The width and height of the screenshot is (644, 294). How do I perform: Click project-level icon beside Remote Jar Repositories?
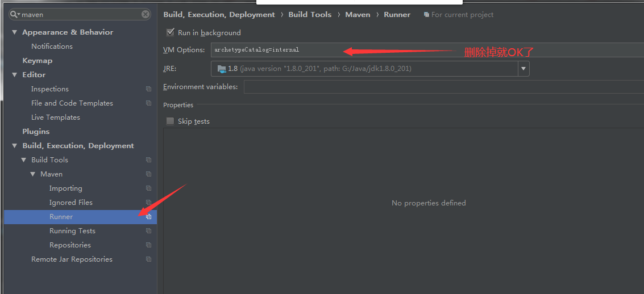[x=149, y=259]
